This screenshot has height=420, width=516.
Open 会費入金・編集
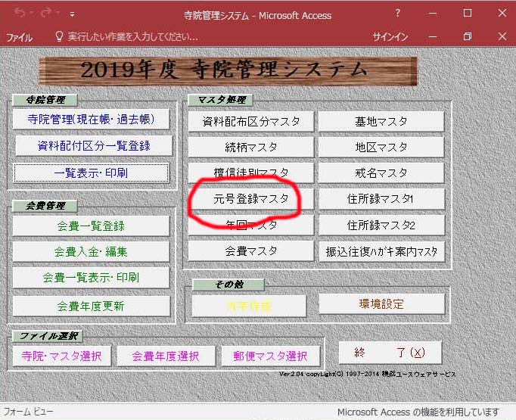point(90,251)
